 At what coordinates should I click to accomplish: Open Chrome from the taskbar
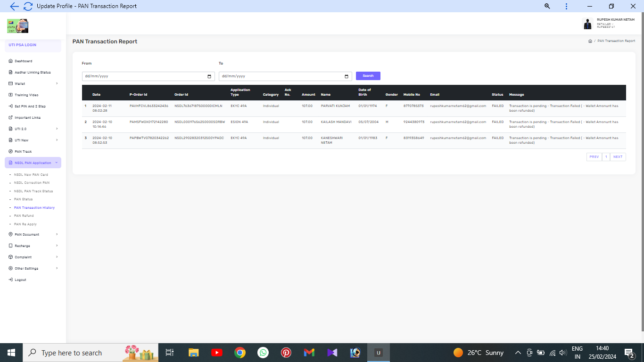coord(240,353)
